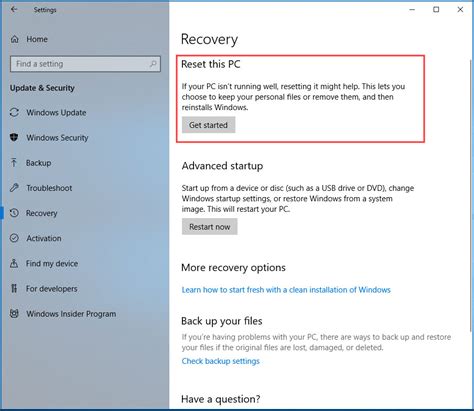Click Get started under Reset this PC

208,125
